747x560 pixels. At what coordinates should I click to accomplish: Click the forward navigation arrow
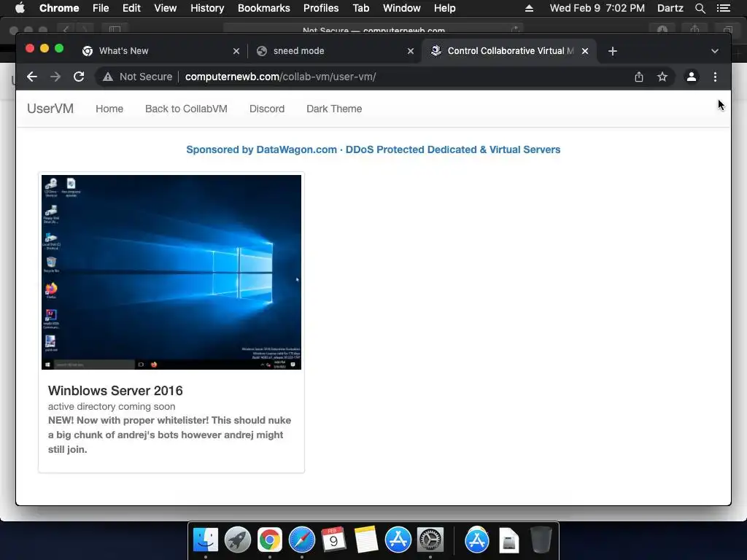pos(55,77)
